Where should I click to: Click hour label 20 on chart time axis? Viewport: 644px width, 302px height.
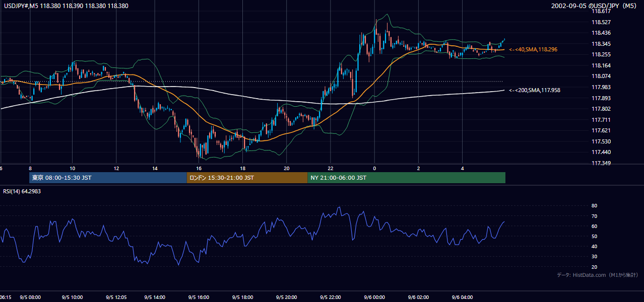click(286, 168)
